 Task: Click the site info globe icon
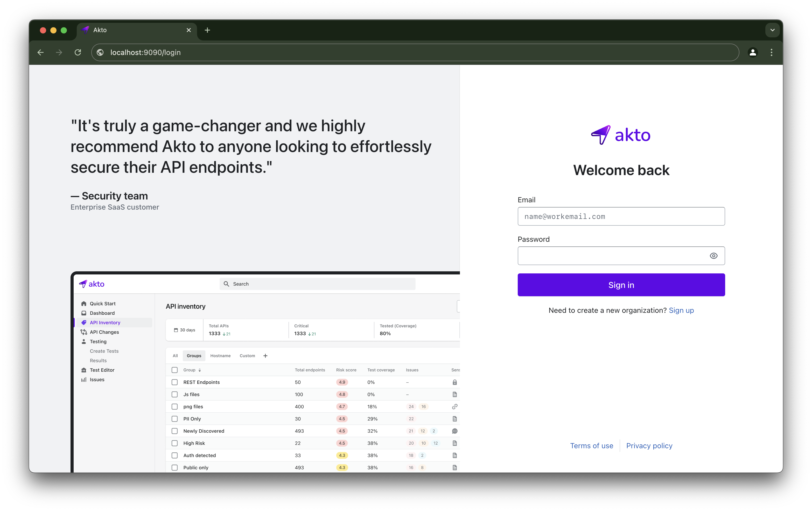tap(100, 52)
